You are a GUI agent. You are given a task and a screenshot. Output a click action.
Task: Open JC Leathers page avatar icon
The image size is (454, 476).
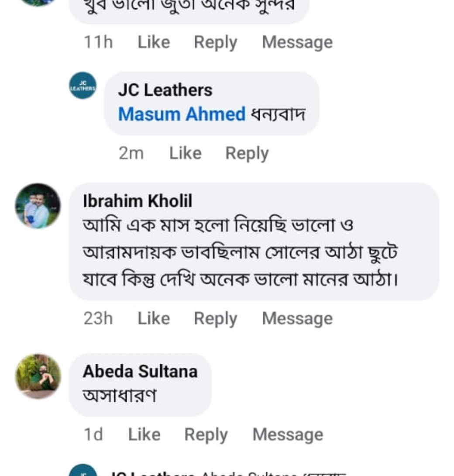(x=83, y=86)
